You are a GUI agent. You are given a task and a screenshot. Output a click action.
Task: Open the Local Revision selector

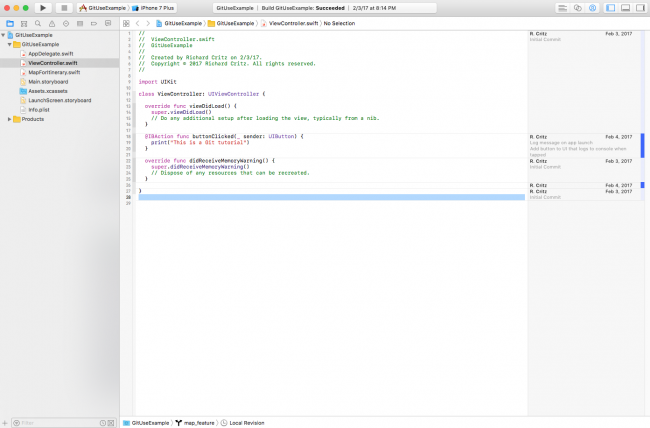click(243, 423)
